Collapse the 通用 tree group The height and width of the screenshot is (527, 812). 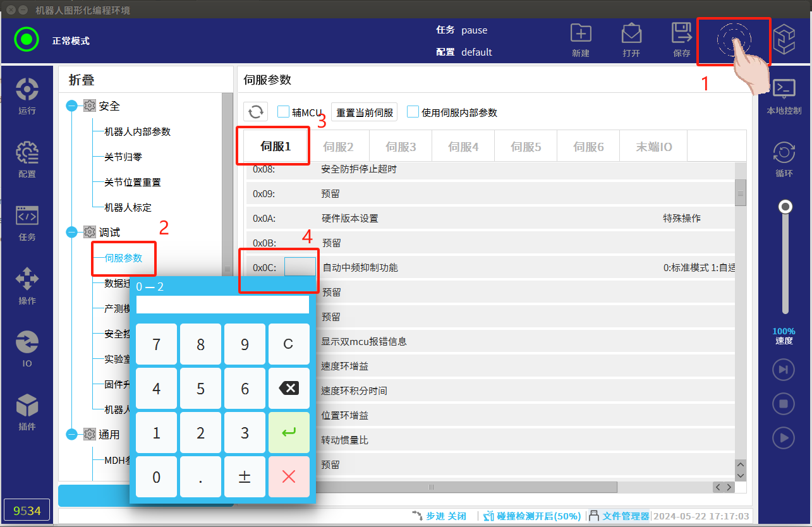point(72,435)
